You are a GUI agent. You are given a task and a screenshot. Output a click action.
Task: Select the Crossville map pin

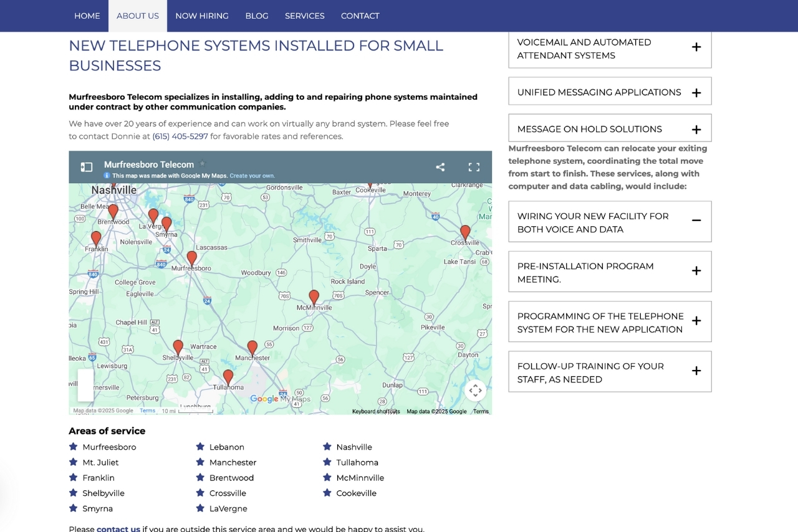coord(465,232)
